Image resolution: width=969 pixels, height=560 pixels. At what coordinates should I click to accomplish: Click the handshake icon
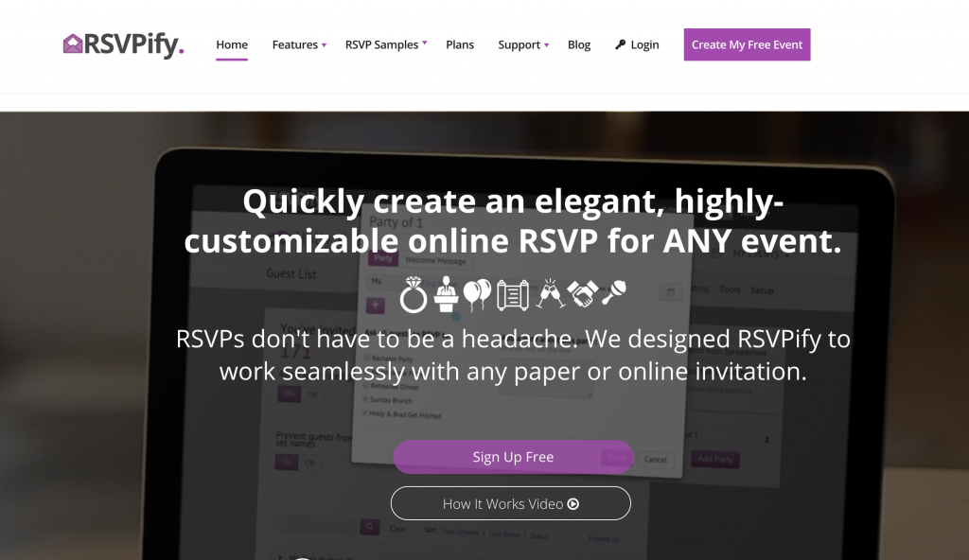tap(583, 293)
